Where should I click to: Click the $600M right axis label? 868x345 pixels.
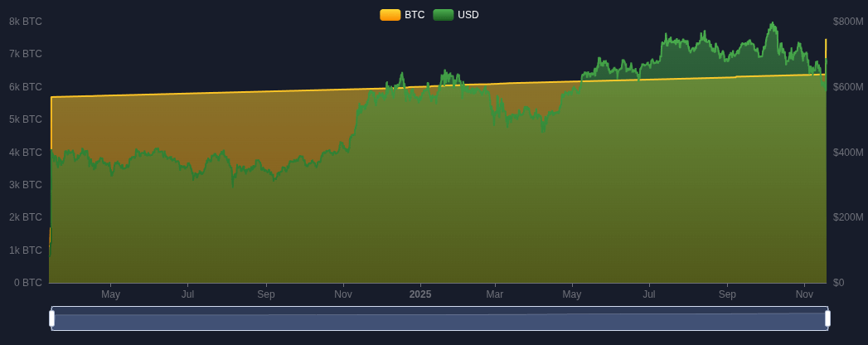point(848,87)
